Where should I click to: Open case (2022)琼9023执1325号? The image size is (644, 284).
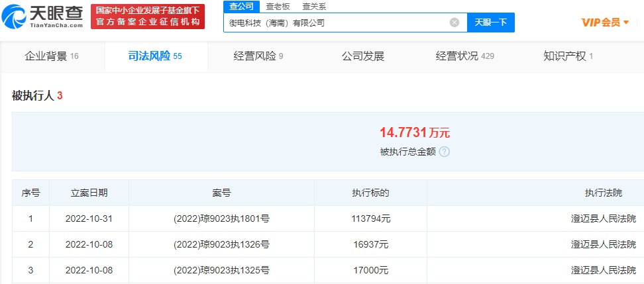click(221, 270)
